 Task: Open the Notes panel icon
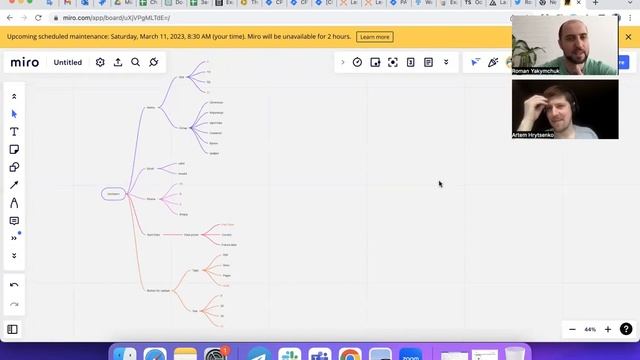428,62
